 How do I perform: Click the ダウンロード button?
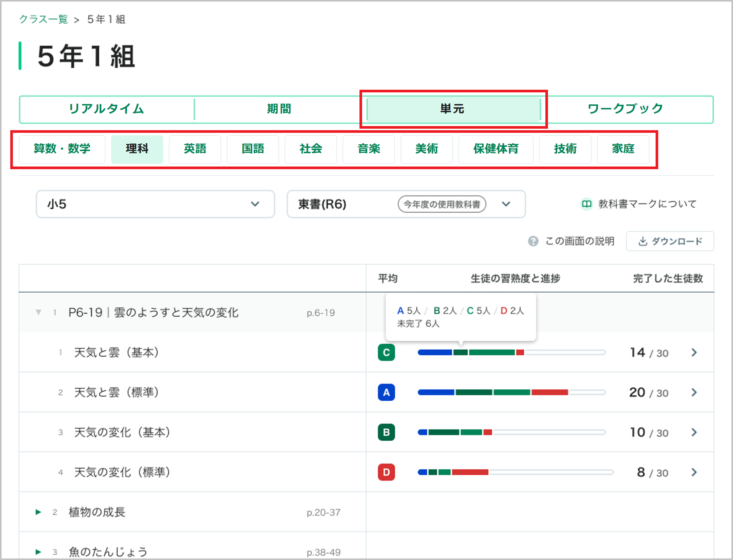pyautogui.click(x=670, y=241)
